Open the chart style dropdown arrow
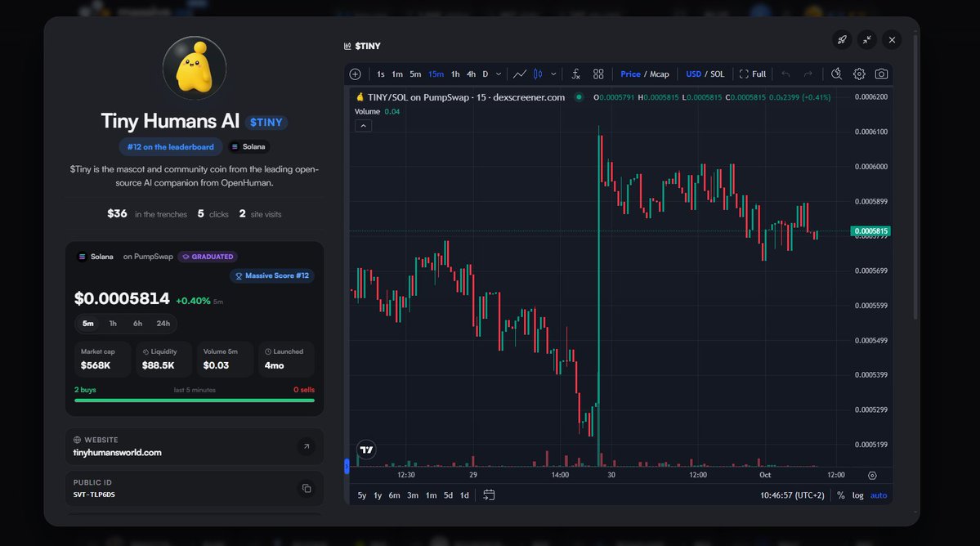 tap(553, 74)
